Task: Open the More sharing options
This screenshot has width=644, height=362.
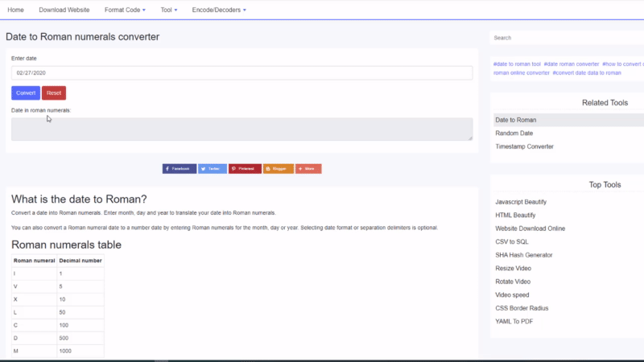Action: pos(308,169)
